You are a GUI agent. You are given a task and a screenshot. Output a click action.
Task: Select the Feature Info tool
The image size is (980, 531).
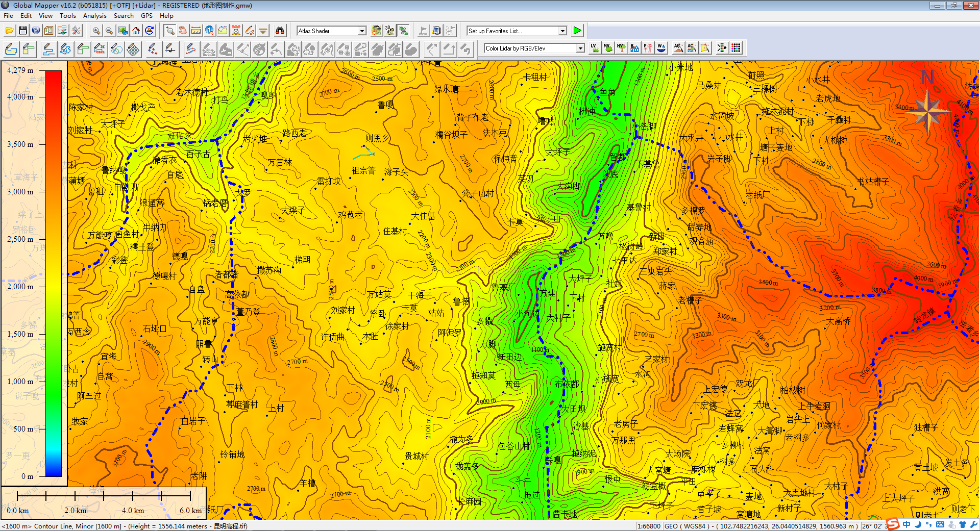pos(209,31)
